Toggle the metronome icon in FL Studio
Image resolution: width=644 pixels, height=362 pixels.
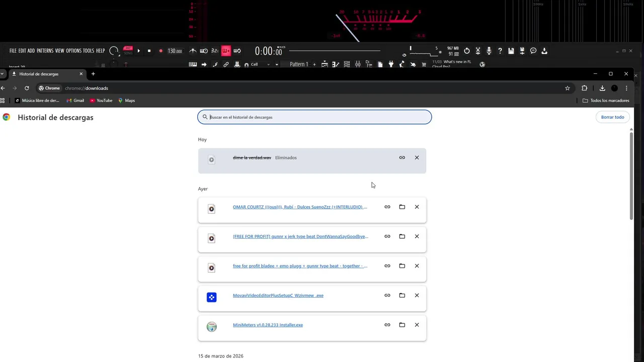coord(193,51)
